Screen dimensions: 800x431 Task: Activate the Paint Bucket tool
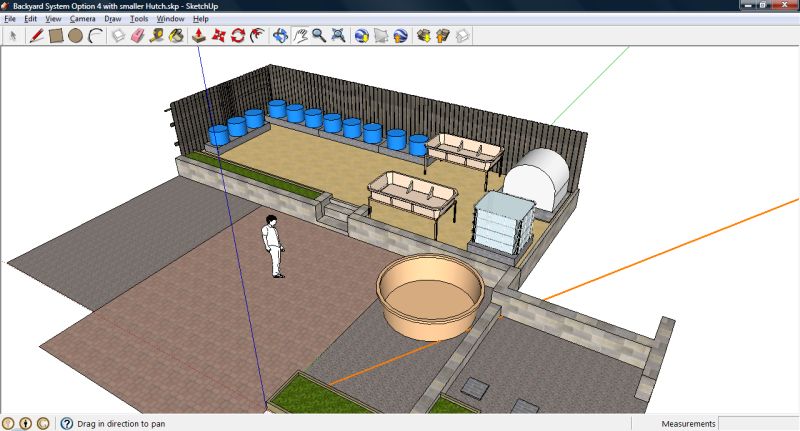click(x=176, y=36)
